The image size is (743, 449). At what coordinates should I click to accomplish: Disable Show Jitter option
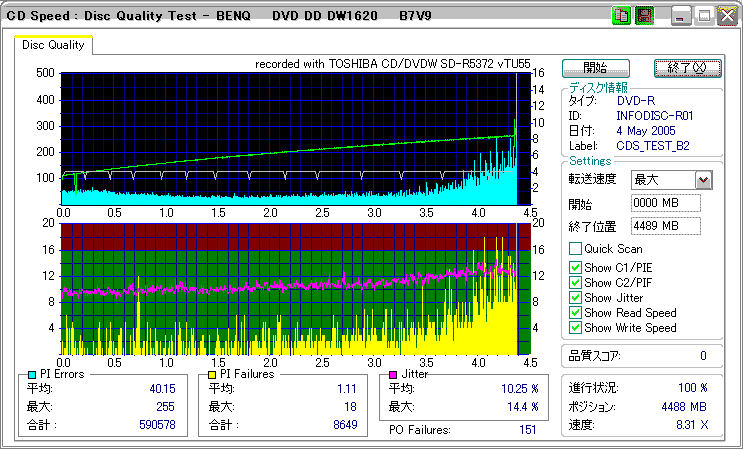click(575, 297)
